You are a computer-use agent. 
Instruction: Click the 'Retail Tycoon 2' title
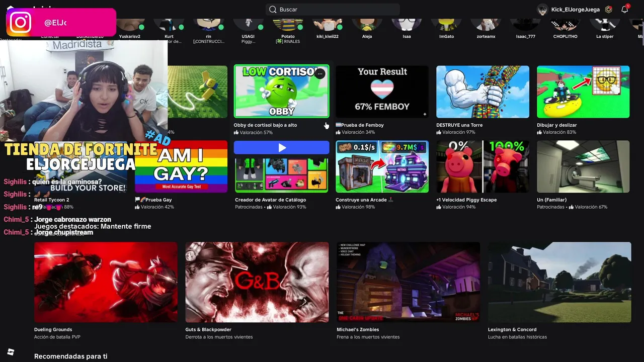coord(52,200)
